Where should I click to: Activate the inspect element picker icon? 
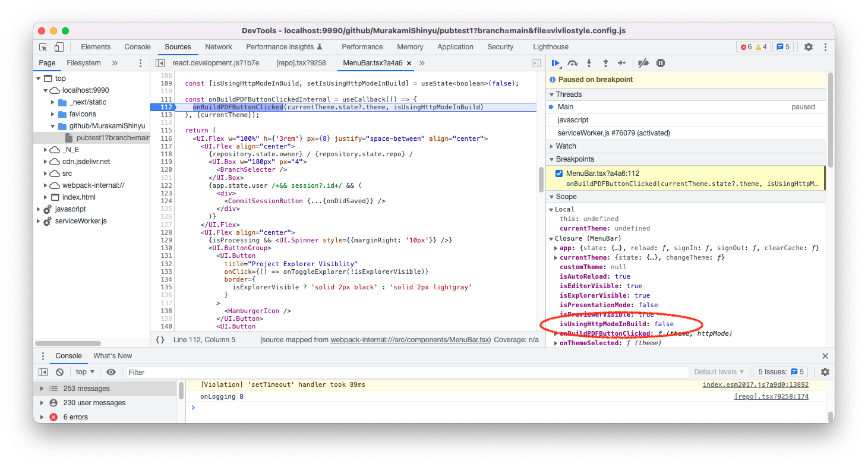(x=43, y=47)
